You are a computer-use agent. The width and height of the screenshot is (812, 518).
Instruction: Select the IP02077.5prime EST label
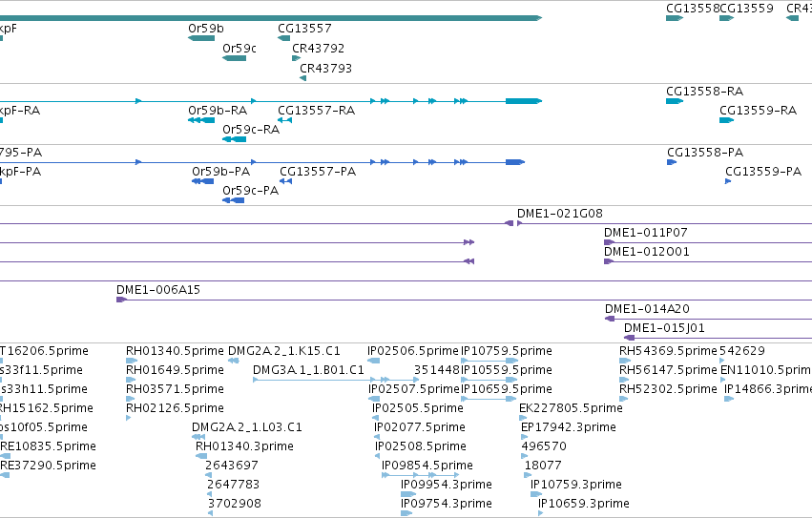(420, 427)
